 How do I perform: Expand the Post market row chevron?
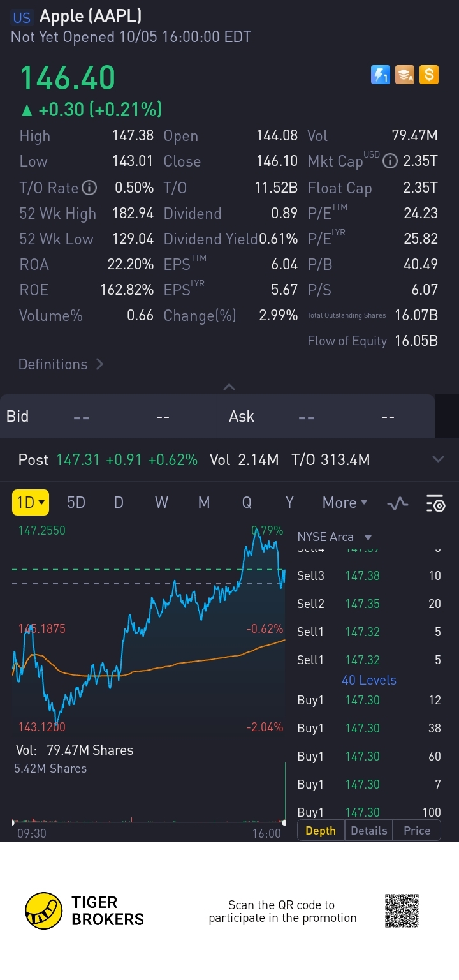coord(438,459)
